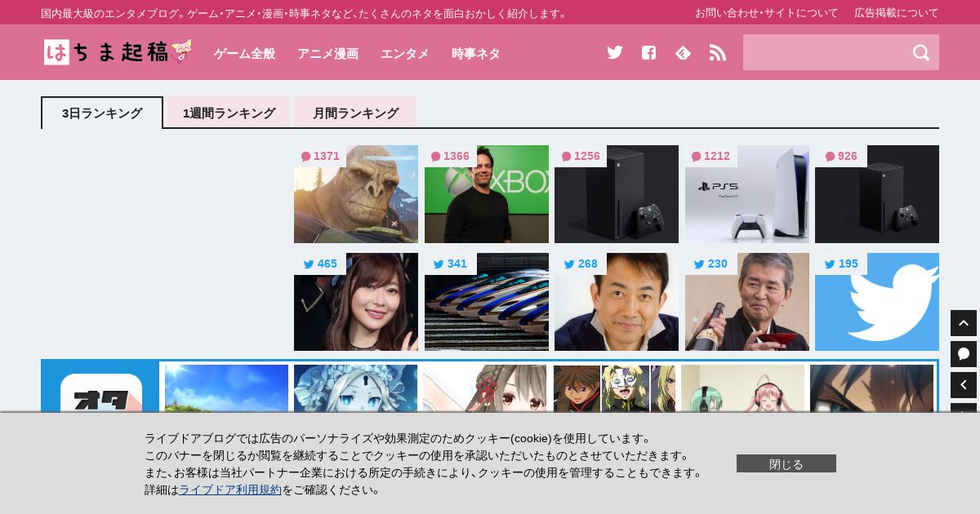Click the オタ app icon in the blue banner

(x=101, y=394)
